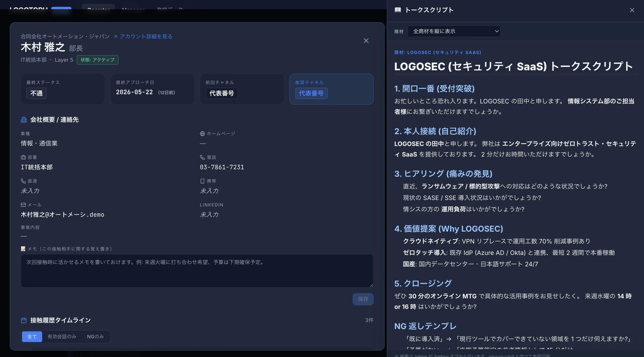Screen dimensions: 644x357
Task: Click the 携帯 value 未入力
Action: tap(209, 191)
